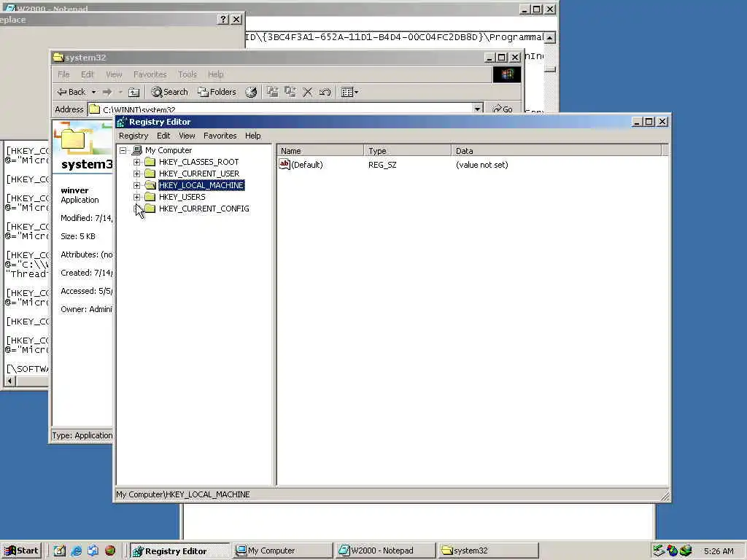Screen dimensions: 747x560
Task: Click the large system32 folder icon
Action: coord(72,140)
